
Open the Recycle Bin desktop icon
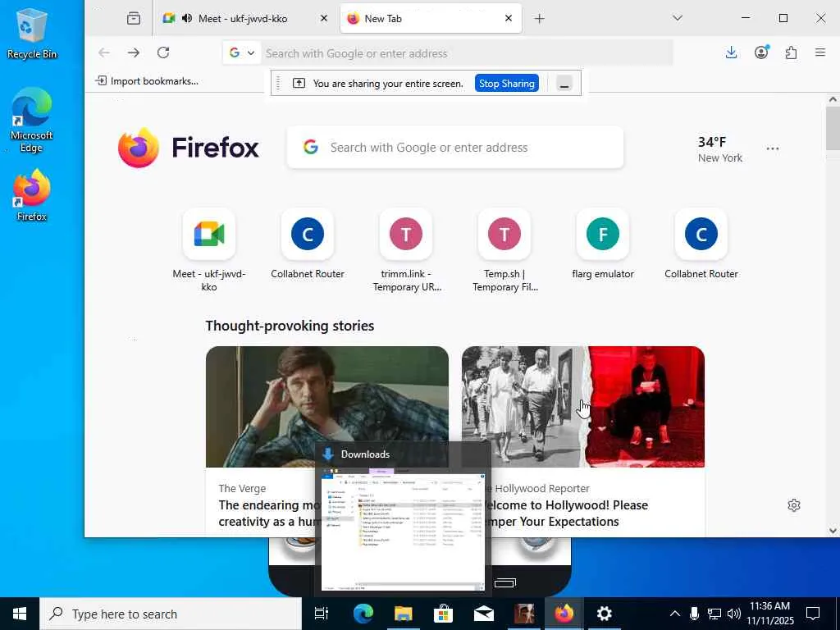(32, 33)
